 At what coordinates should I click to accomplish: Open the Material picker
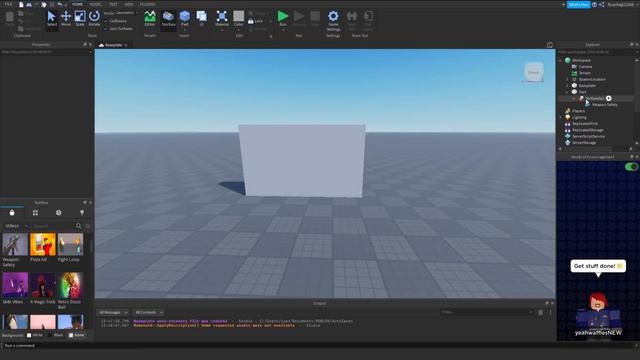coord(222,19)
